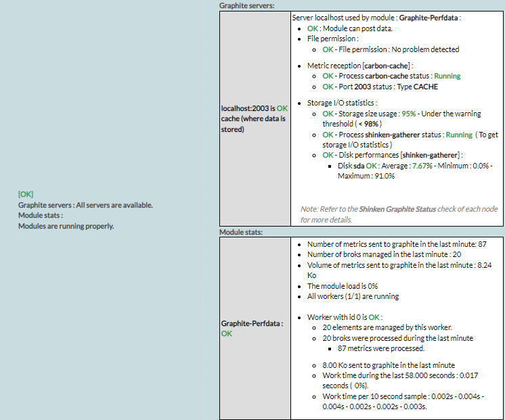Click 'Worker with id 0 is OK' line
The height and width of the screenshot is (420, 505).
345,317
